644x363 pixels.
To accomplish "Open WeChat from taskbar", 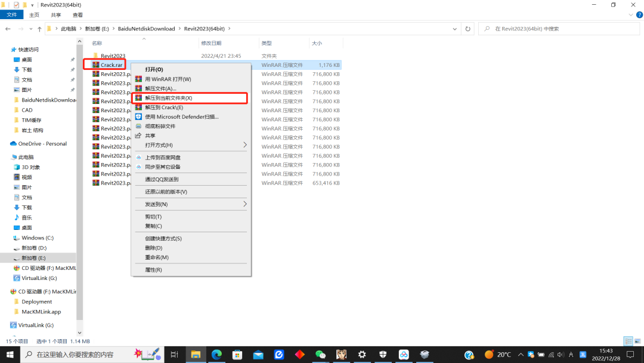I will [x=320, y=355].
